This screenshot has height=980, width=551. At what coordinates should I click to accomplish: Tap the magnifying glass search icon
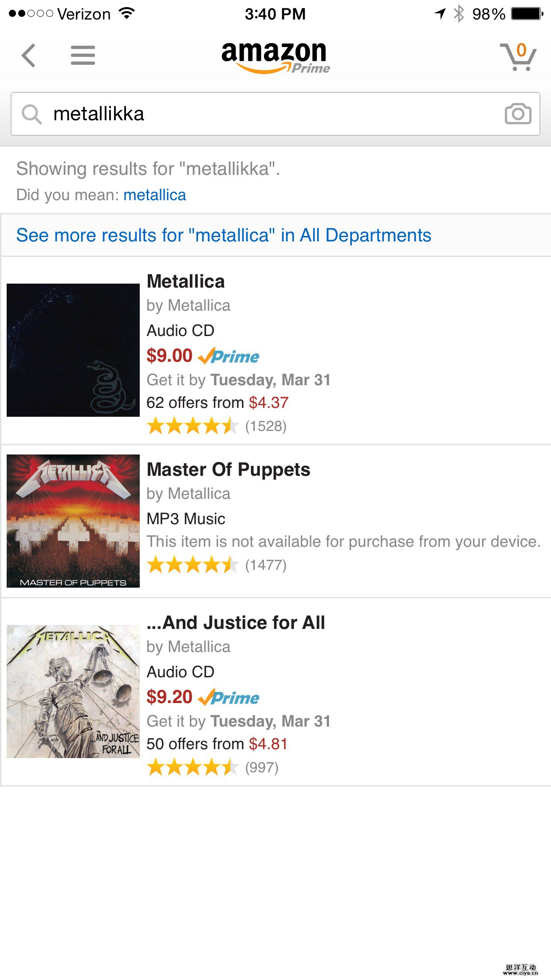pyautogui.click(x=31, y=114)
